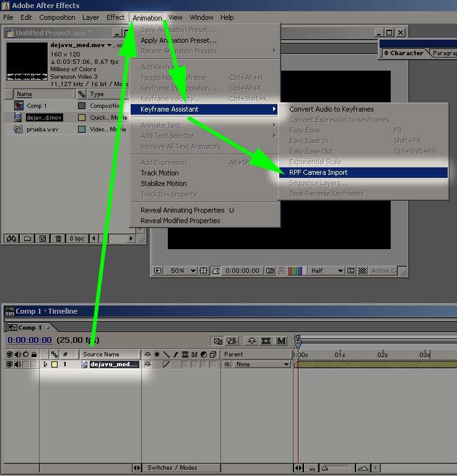Screen dimensions: 457x476
Task: Click the comp flowchart button in timeline
Action: point(218,341)
